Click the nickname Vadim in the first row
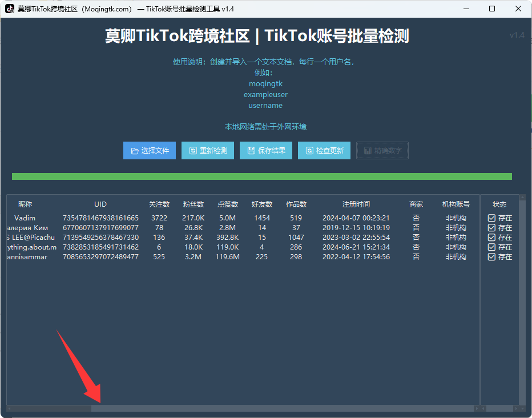 tap(25, 218)
